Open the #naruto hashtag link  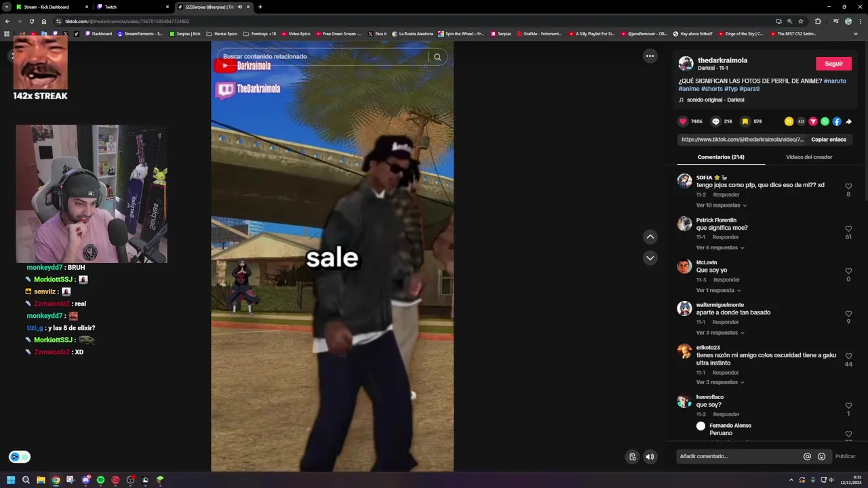835,81
